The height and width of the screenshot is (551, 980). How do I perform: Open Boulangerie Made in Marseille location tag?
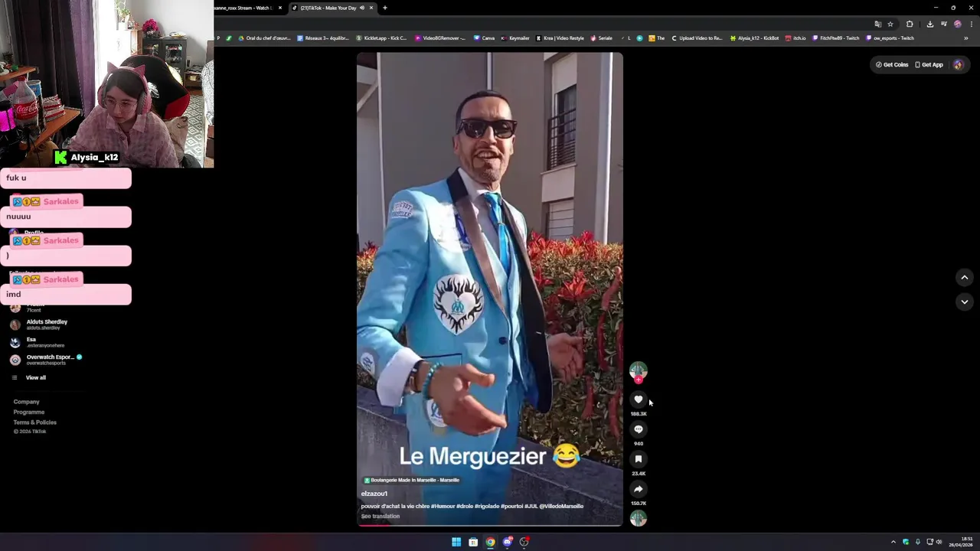(x=412, y=480)
